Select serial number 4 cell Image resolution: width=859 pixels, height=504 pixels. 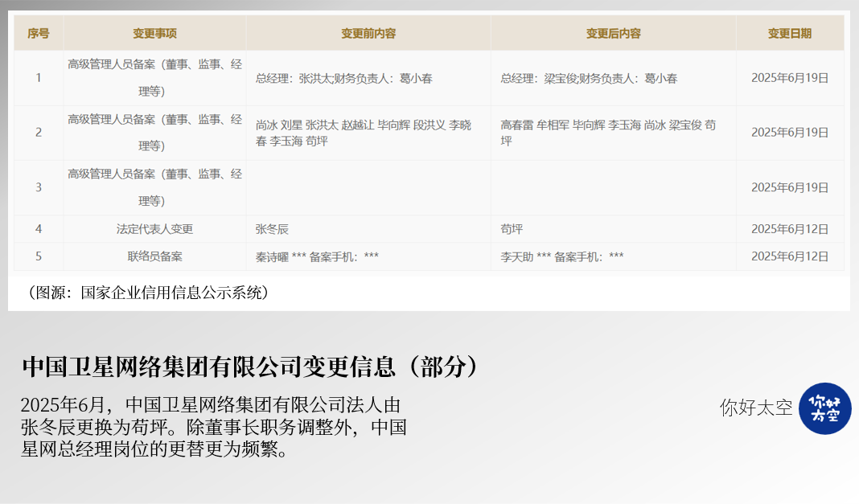[39, 229]
